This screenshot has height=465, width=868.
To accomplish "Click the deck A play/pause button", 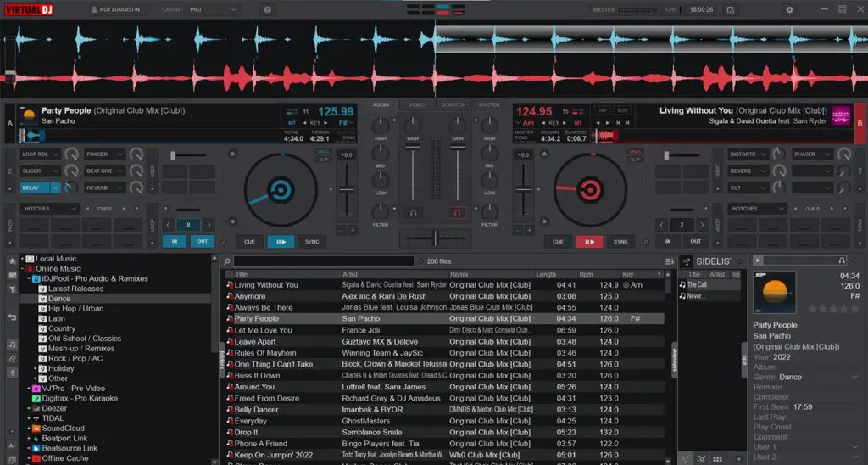I will (x=281, y=242).
